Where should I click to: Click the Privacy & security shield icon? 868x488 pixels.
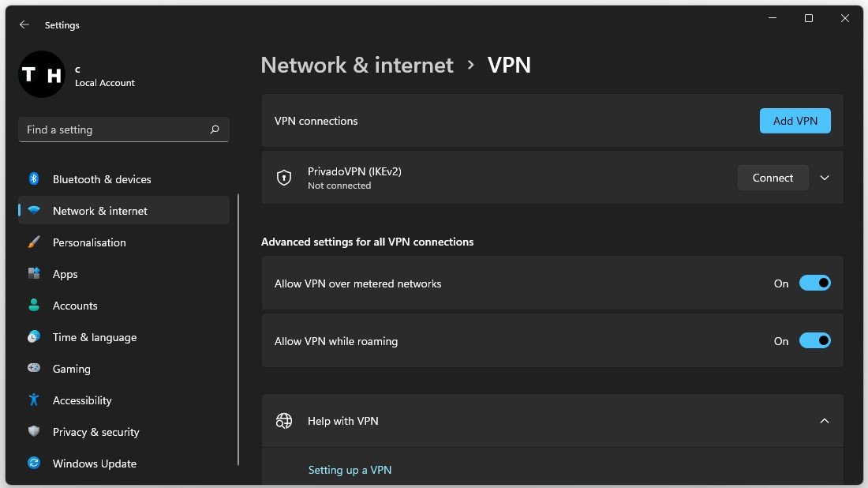[x=34, y=432]
